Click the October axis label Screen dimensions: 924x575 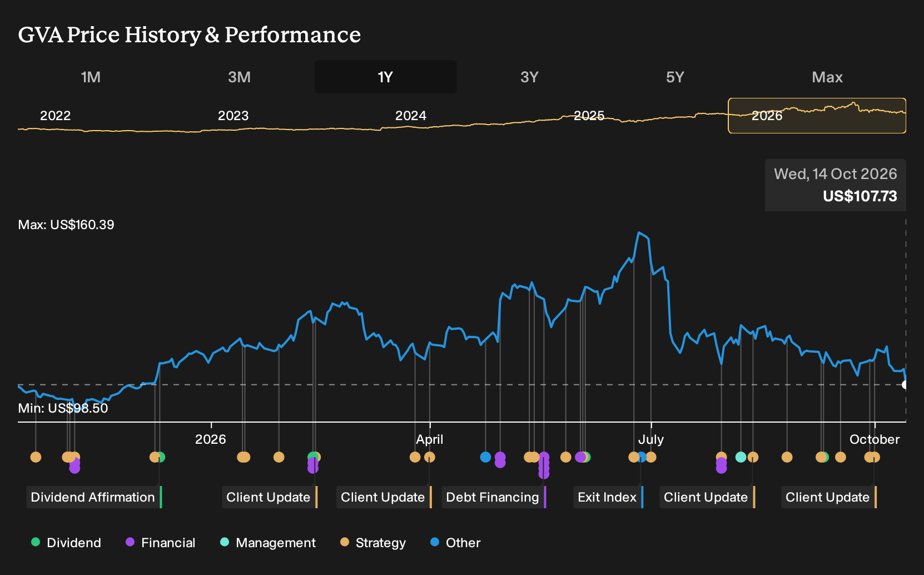click(x=875, y=439)
